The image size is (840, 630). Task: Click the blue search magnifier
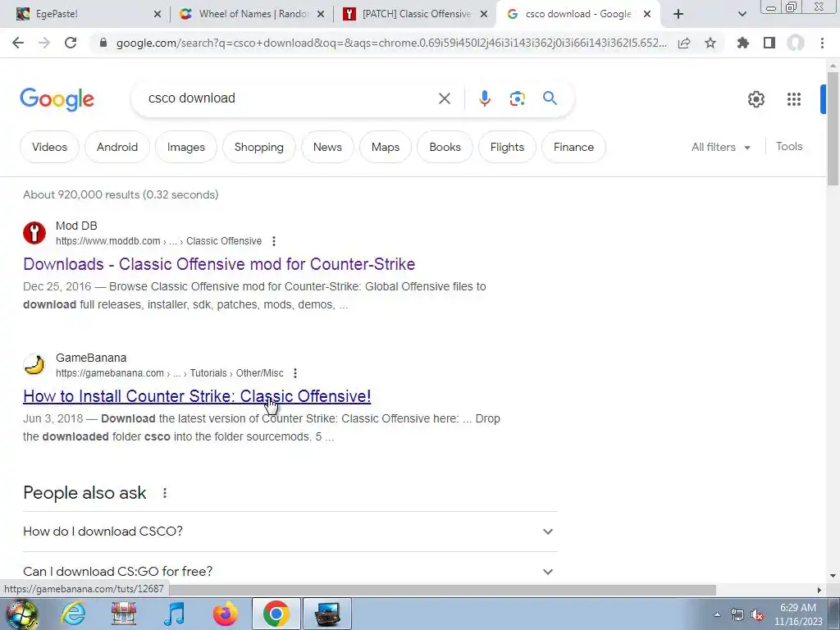pos(550,98)
